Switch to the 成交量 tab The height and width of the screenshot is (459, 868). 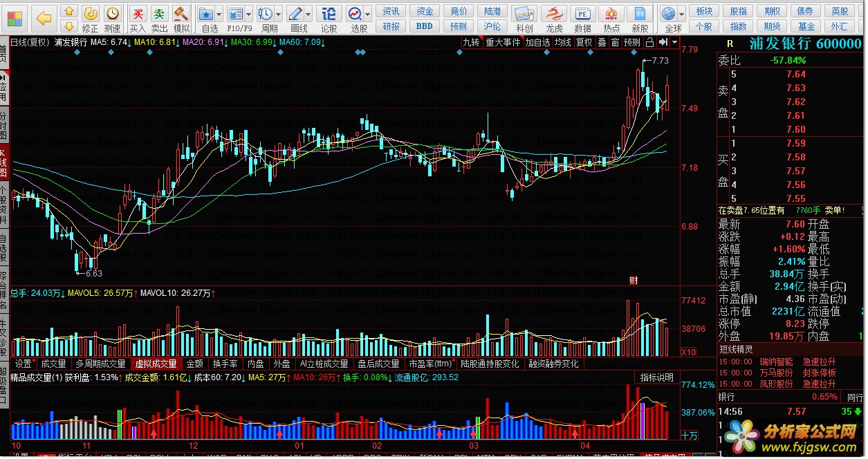coord(53,364)
